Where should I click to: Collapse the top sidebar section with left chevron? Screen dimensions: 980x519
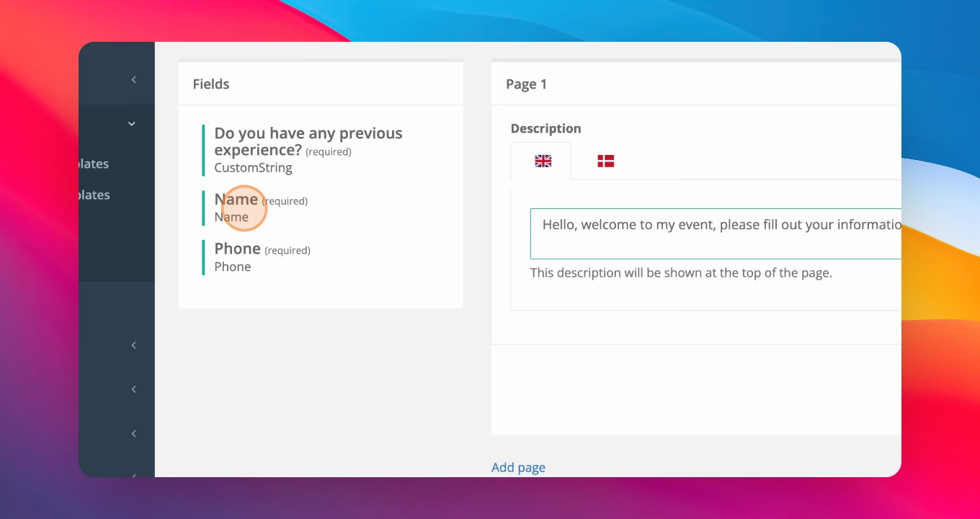pos(133,80)
